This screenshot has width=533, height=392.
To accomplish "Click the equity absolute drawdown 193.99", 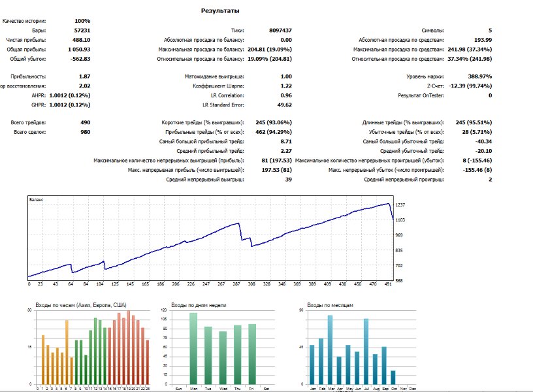I will (x=483, y=40).
